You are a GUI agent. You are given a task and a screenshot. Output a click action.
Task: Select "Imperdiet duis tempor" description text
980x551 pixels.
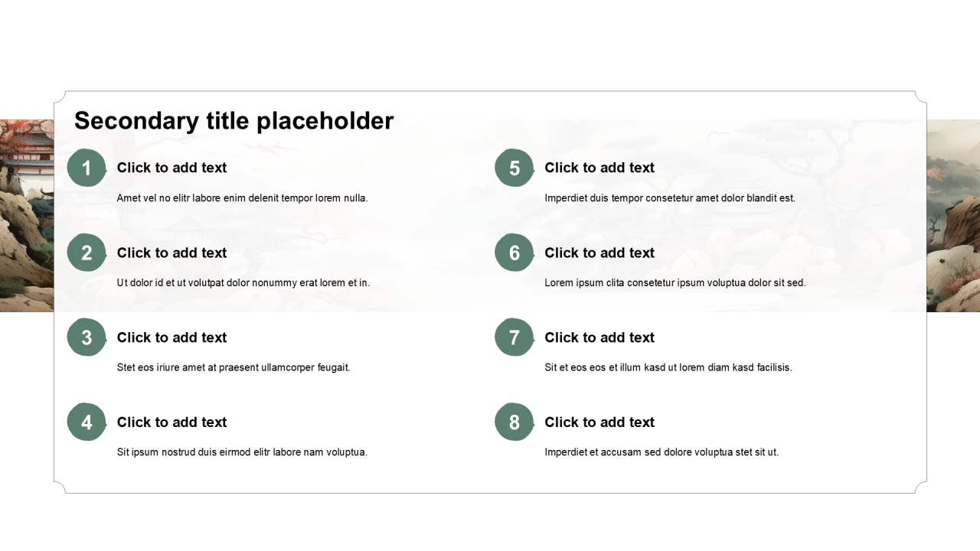click(670, 198)
